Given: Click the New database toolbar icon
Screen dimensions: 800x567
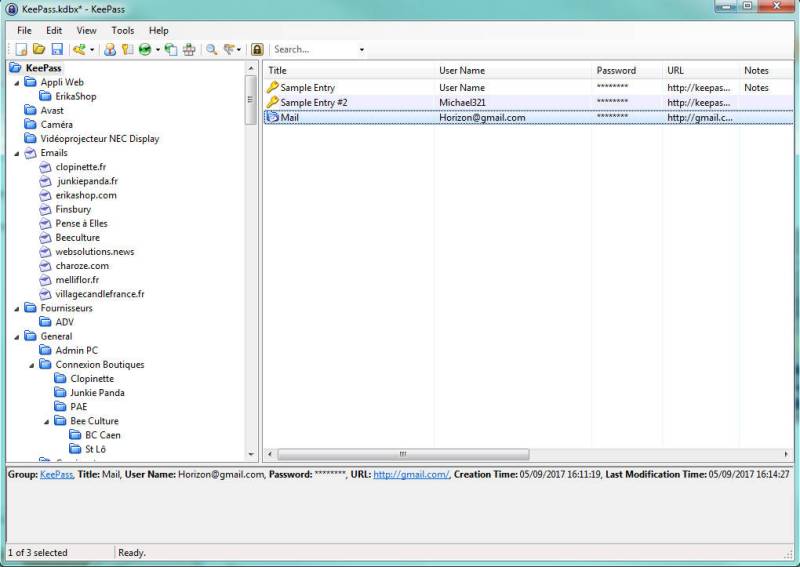Looking at the screenshot, I should 22,49.
